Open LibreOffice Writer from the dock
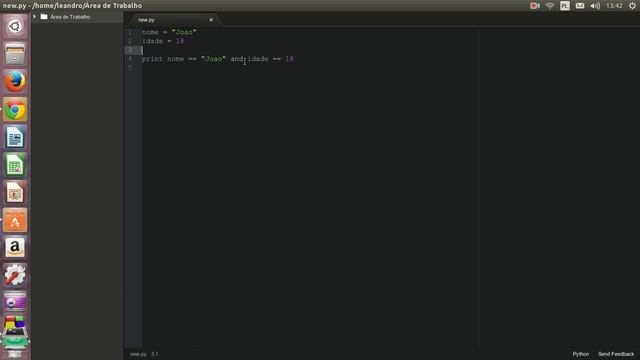Screen dimensions: 640x360 point(15,137)
